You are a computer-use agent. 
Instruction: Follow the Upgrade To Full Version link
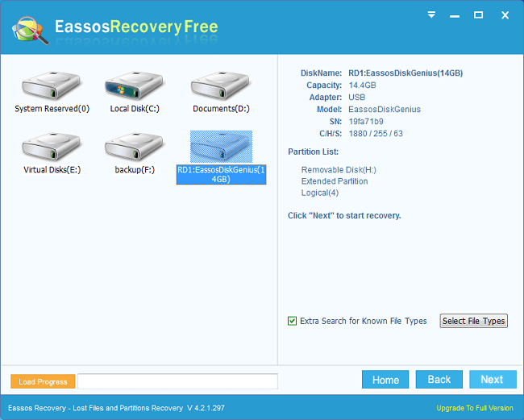coord(475,408)
